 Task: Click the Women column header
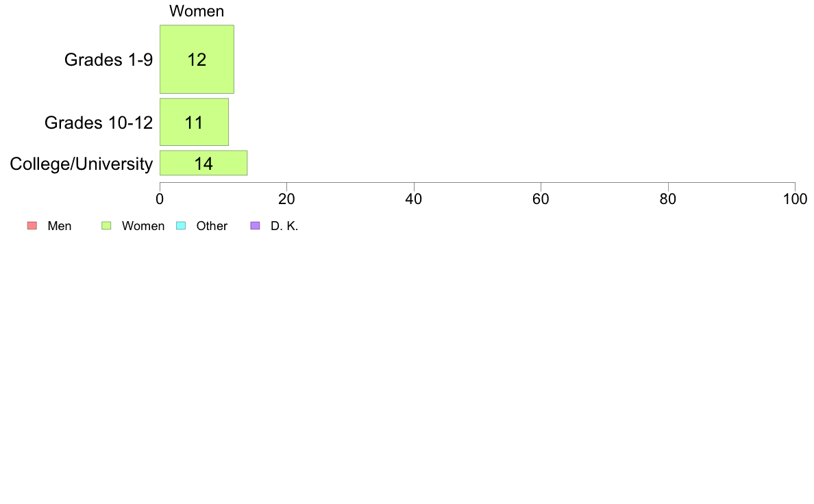pyautogui.click(x=197, y=11)
